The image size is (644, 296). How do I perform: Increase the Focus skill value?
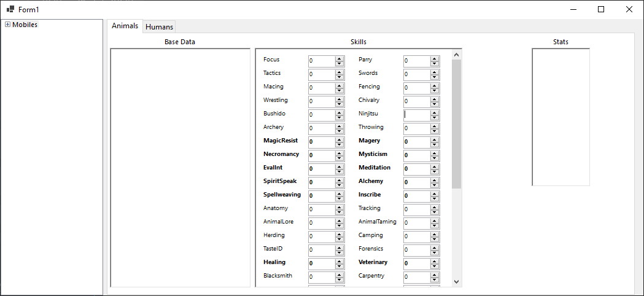(339, 58)
